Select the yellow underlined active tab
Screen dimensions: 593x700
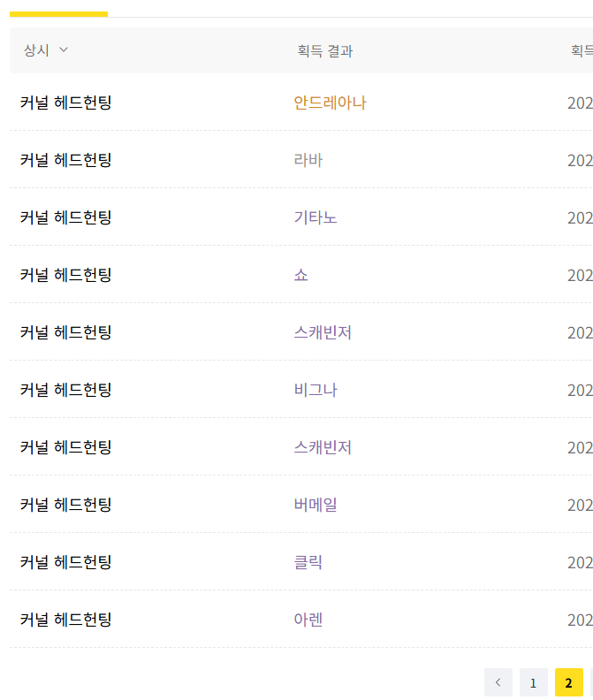(58, 14)
